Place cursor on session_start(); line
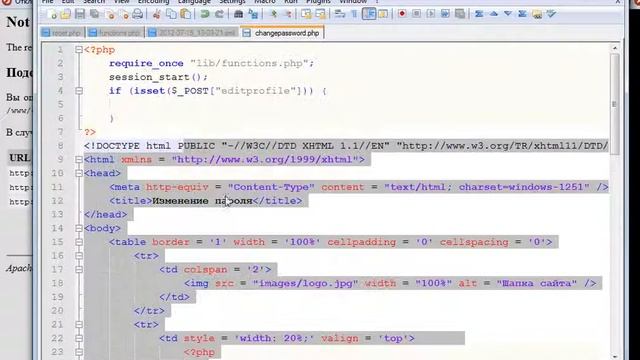Image resolution: width=640 pixels, height=360 pixels. coord(158,77)
